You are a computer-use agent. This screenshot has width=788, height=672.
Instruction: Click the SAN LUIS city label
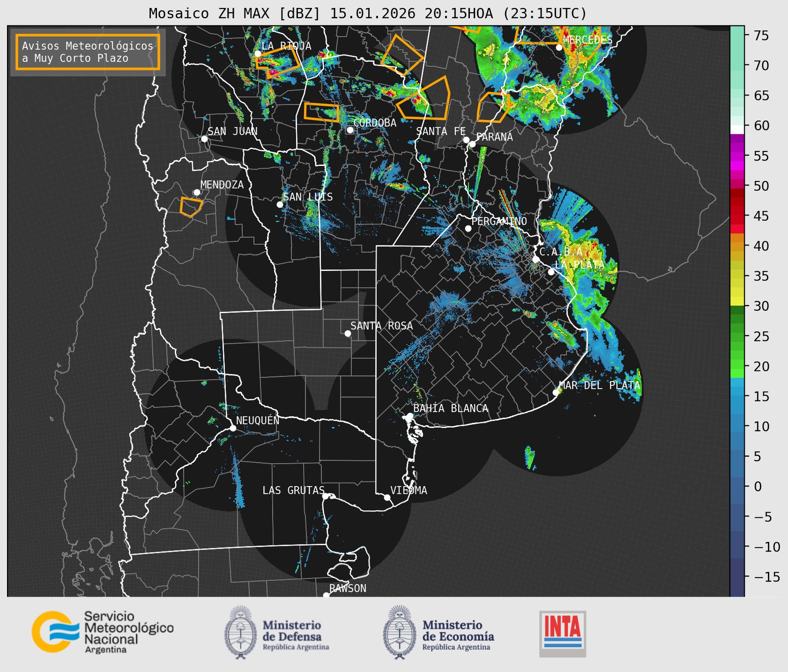[x=308, y=197]
